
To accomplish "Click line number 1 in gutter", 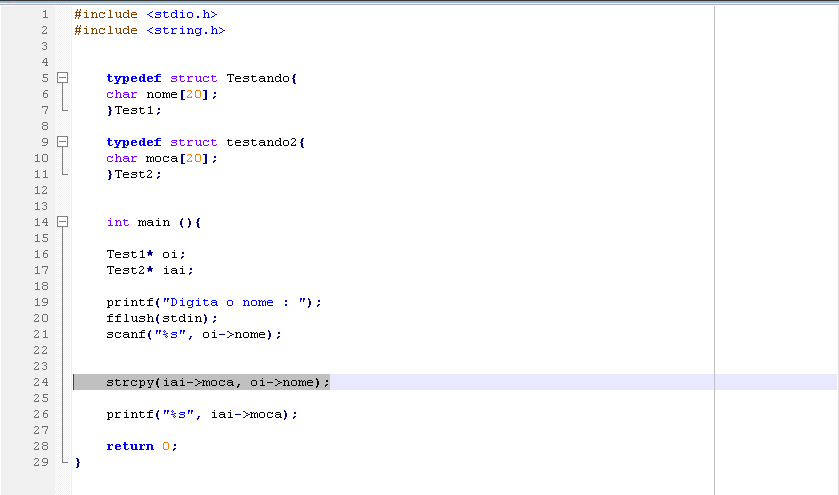I will tap(45, 14).
